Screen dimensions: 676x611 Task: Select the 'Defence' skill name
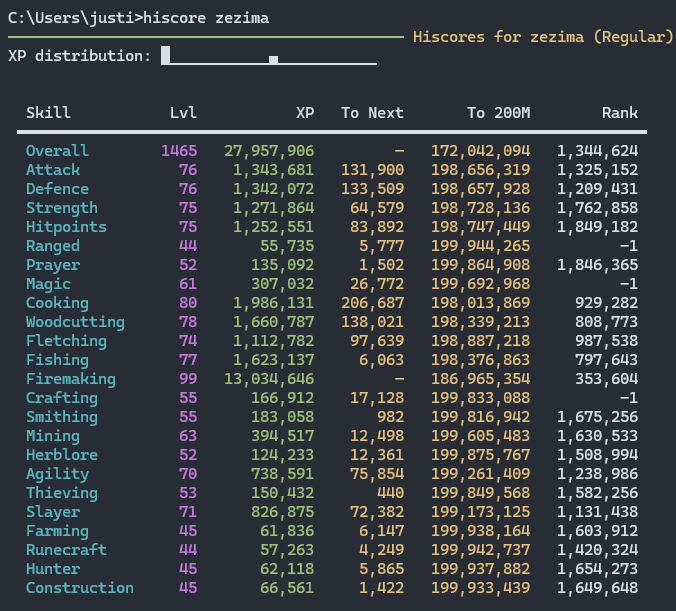coord(57,189)
